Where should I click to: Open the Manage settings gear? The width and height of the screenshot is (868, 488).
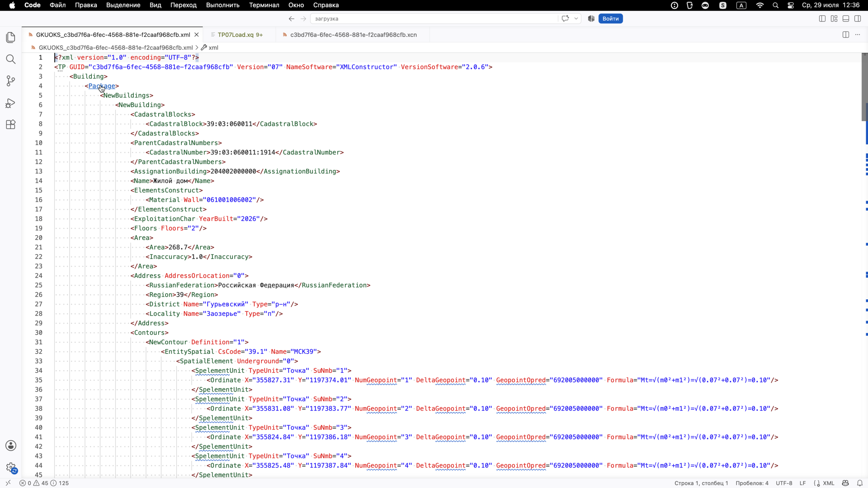tap(11, 468)
